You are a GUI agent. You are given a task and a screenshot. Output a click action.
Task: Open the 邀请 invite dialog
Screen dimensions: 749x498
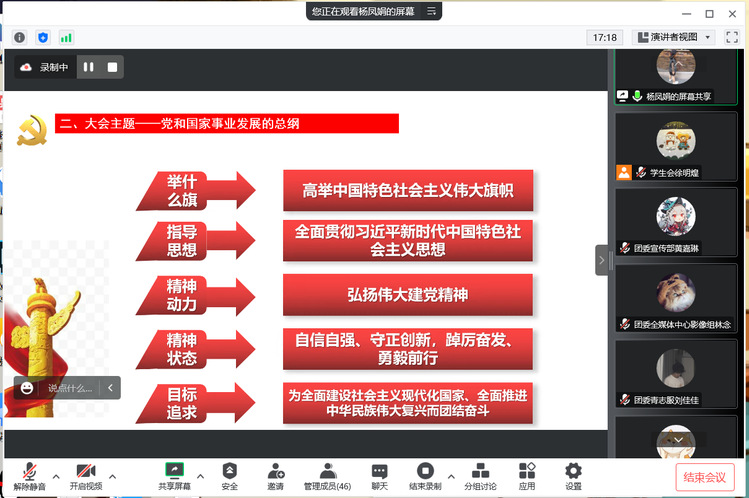click(x=276, y=477)
